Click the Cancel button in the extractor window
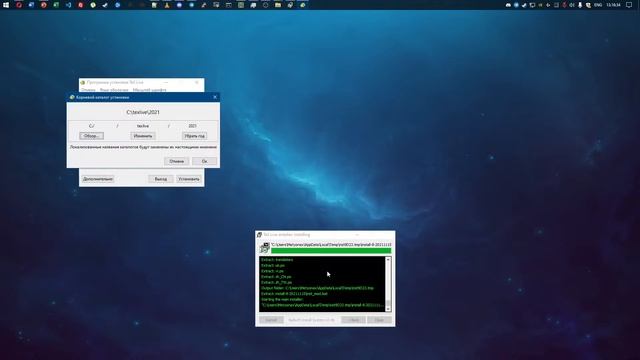 coord(271,320)
